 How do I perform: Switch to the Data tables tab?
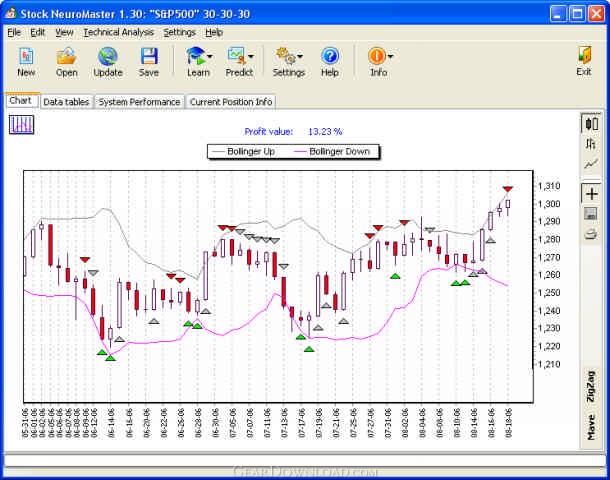pos(67,102)
